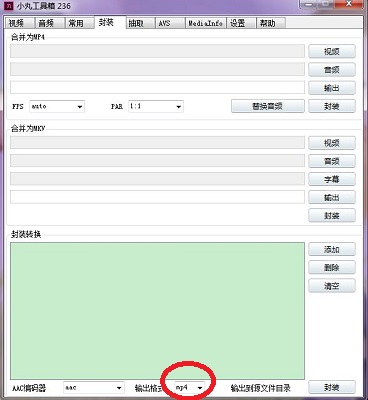Click the MKV video path field
The width and height of the screenshot is (368, 400).
(x=157, y=142)
